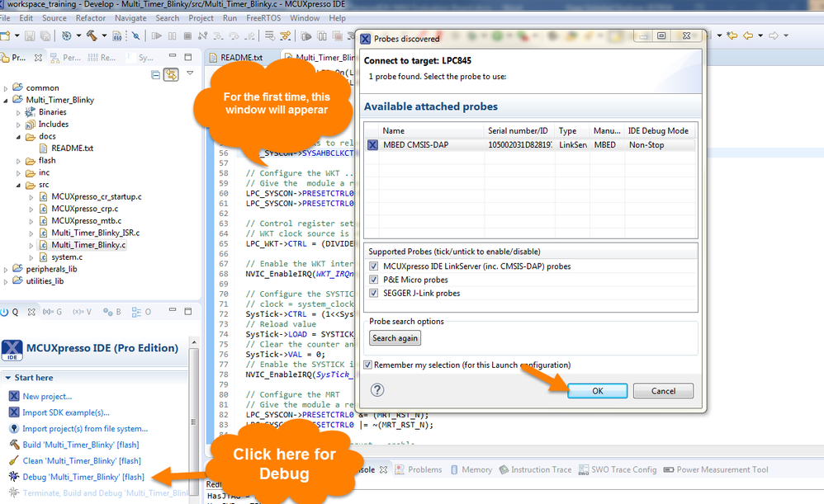Click Clean 'Multi_Timer_Blinky' [flash] link
Image resolution: width=824 pixels, height=504 pixels.
(x=82, y=461)
